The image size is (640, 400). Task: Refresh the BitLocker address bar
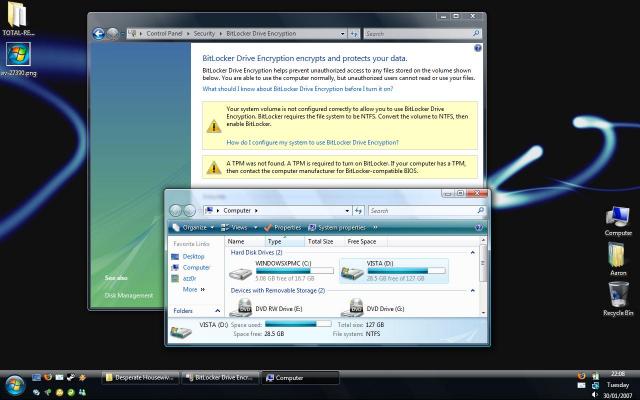[x=353, y=33]
